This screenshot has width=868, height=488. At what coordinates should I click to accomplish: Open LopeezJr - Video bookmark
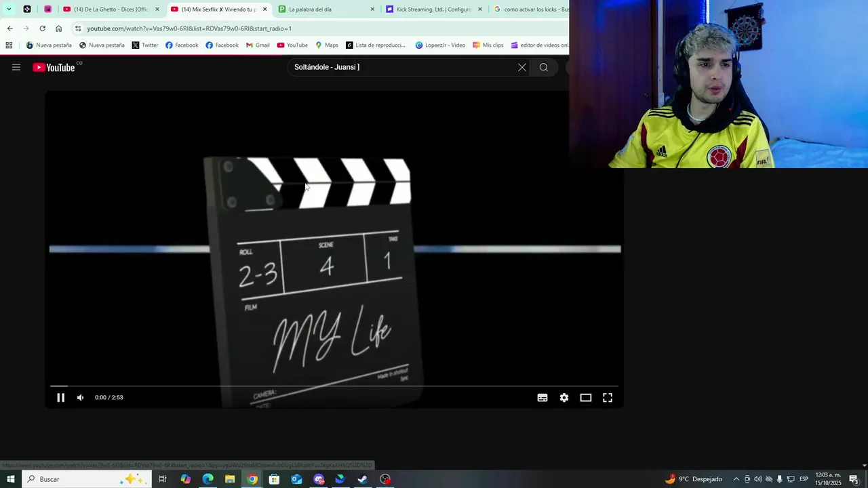pyautogui.click(x=440, y=45)
